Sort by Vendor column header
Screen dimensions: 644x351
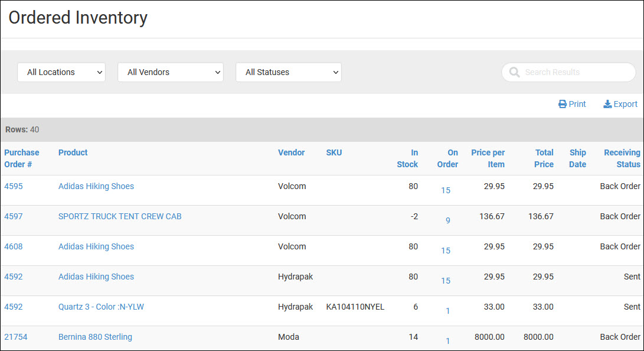point(291,152)
